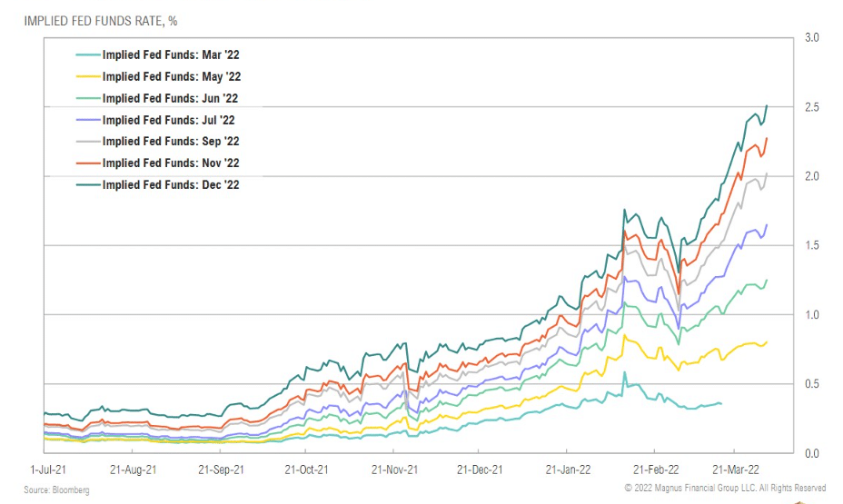Click the Nov '22 orange legend swatch
This screenshot has height=504, width=843.
tap(88, 163)
